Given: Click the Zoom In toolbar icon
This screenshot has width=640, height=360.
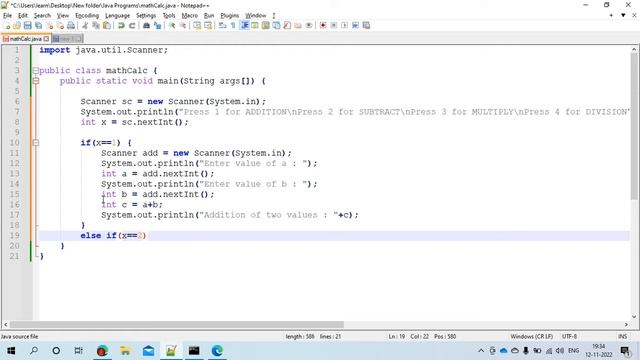Looking at the screenshot, I should (172, 25).
